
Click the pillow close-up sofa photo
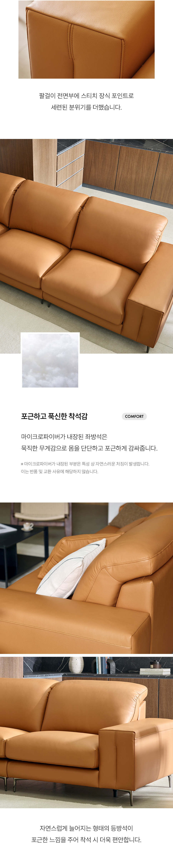pos(86,578)
